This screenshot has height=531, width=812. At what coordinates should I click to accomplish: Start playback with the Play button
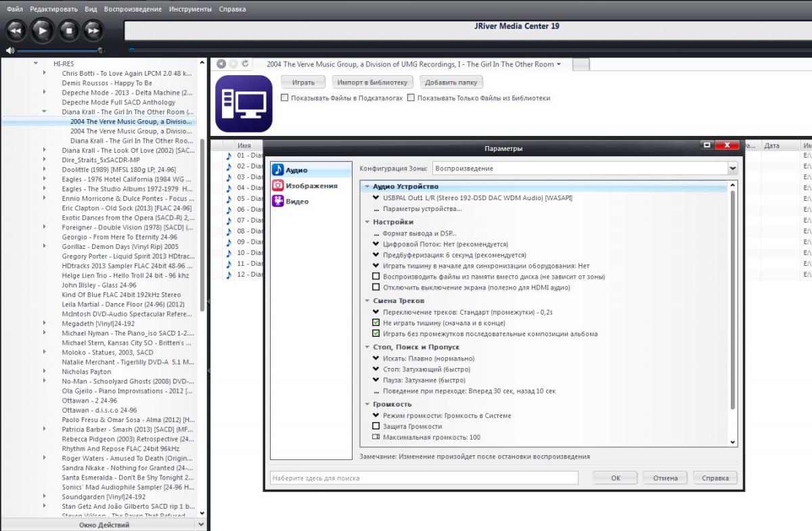pos(42,30)
